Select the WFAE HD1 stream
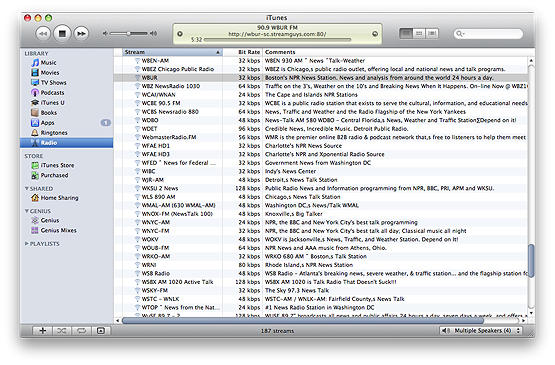Viewport: 555px width, 365px height. point(320,146)
